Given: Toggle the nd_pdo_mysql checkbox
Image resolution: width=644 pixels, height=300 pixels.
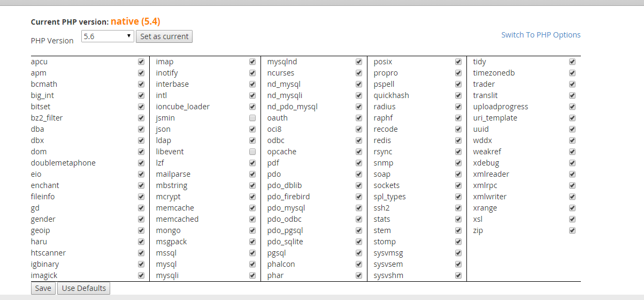Looking at the screenshot, I should coord(359,107).
